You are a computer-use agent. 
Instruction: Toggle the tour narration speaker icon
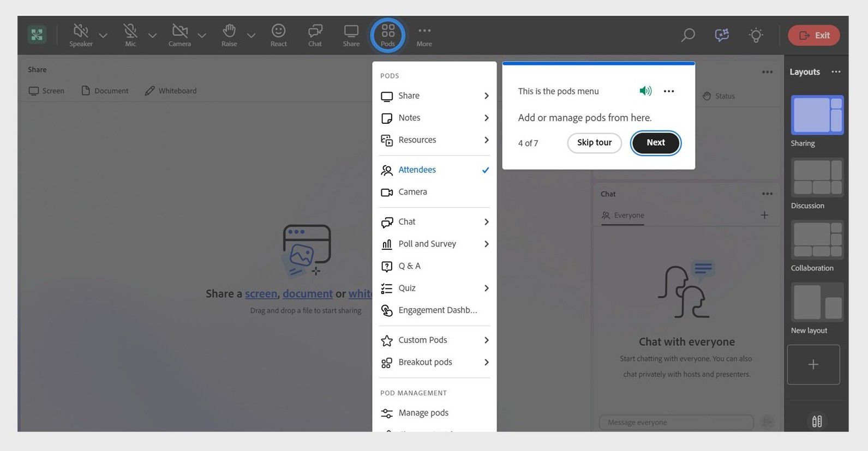(x=645, y=91)
